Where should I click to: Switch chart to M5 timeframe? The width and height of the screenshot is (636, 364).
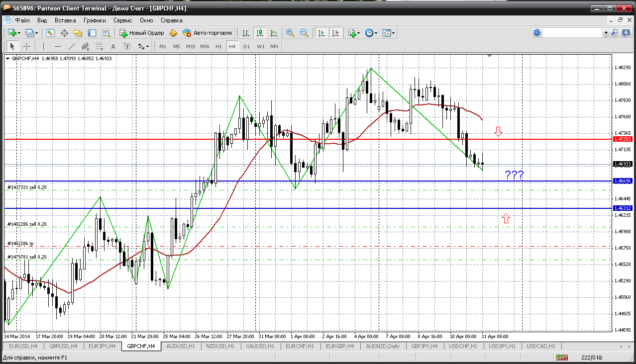tap(177, 46)
